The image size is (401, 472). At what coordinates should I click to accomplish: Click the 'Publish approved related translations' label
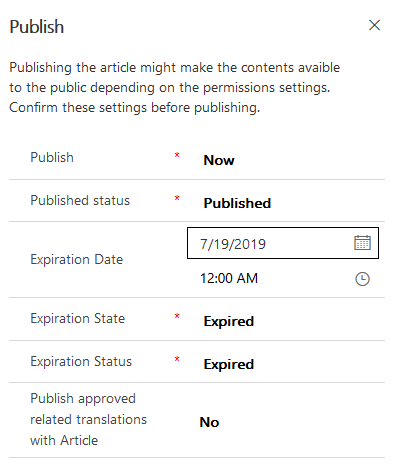point(88,419)
